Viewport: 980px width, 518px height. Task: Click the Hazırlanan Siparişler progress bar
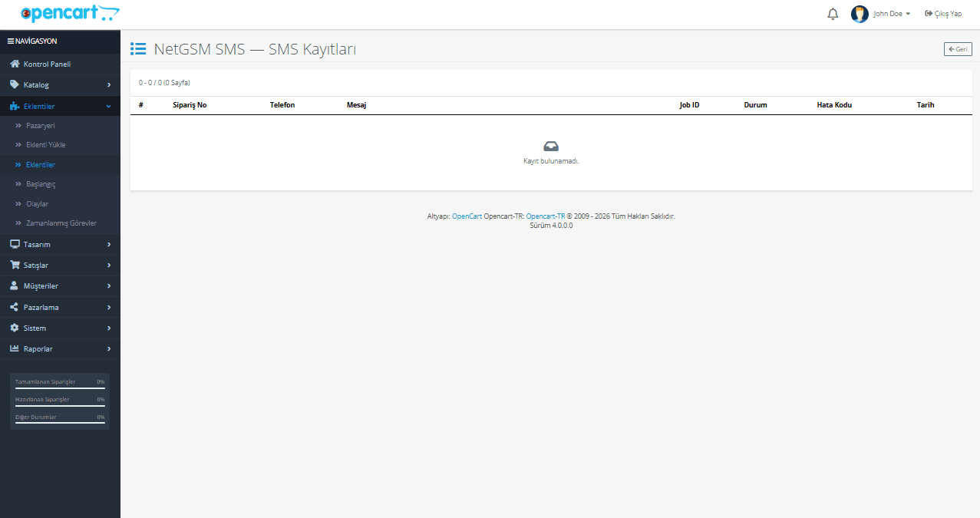pyautogui.click(x=60, y=406)
